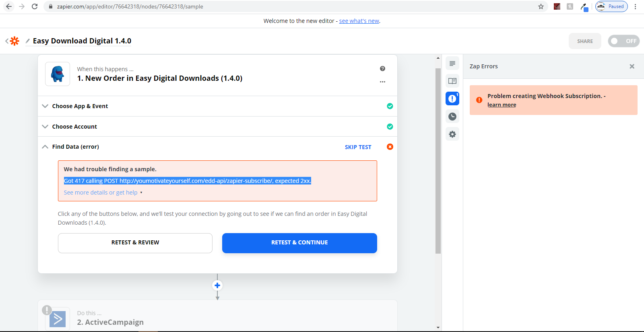Open the Zap errors alert sidebar icon
Screen dimensions: 644x332
[452, 98]
